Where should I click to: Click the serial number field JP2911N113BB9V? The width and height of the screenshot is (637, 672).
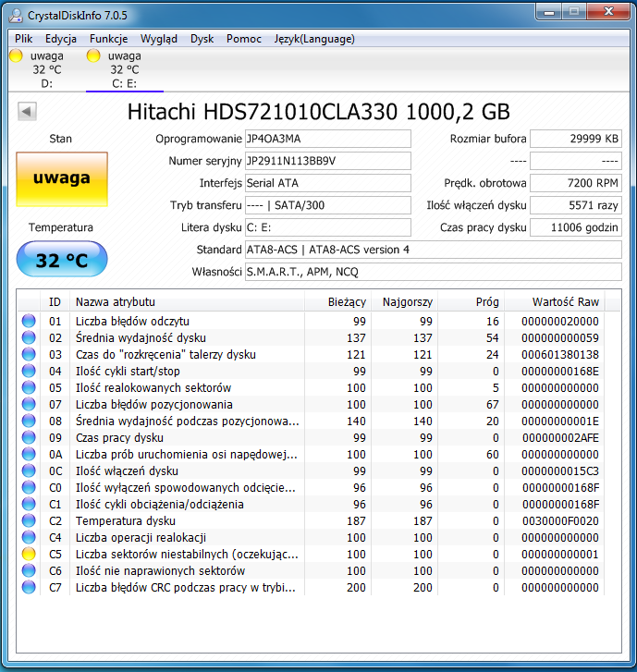[328, 161]
